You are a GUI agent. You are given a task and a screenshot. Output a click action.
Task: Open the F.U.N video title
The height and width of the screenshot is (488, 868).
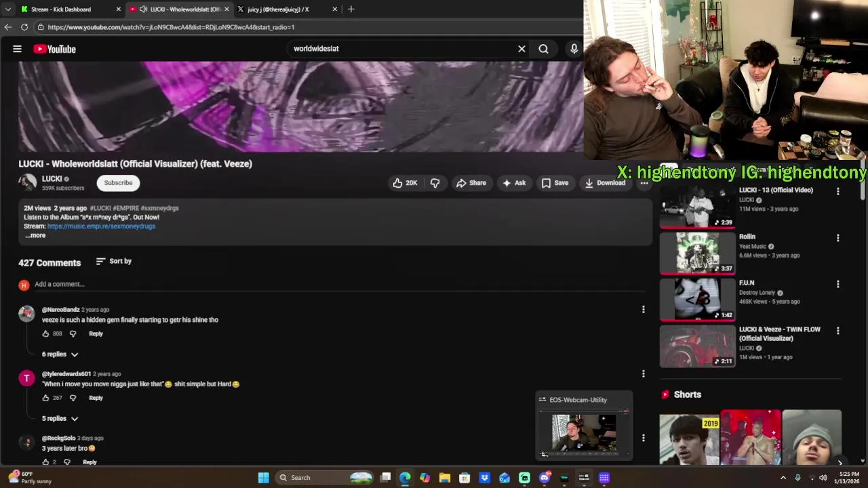pos(747,283)
